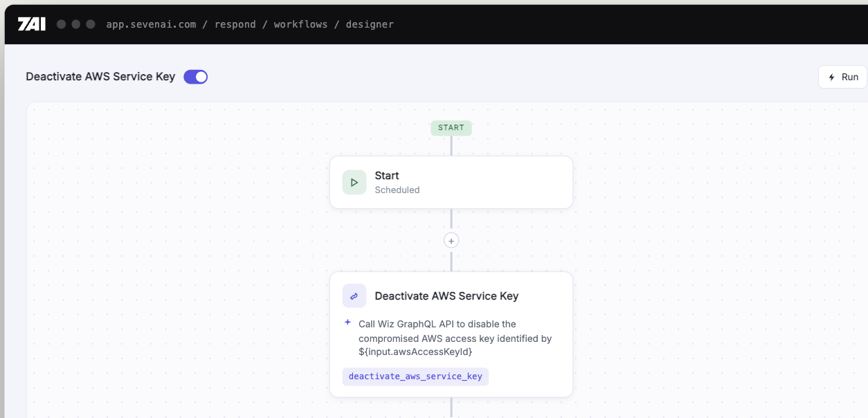Toggle the Deactivate AWS Service Key workflow switch
This screenshot has width=868, height=418.
click(x=195, y=77)
